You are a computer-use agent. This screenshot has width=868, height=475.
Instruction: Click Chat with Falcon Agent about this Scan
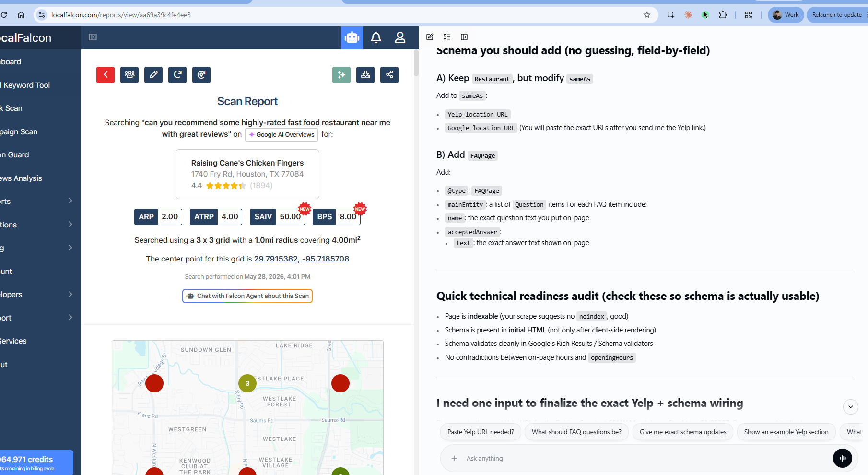coord(247,296)
